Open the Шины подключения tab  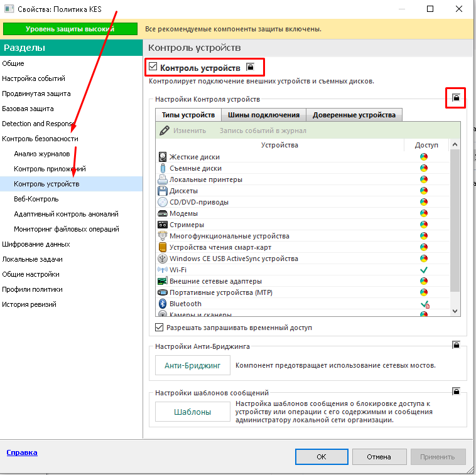pyautogui.click(x=264, y=115)
